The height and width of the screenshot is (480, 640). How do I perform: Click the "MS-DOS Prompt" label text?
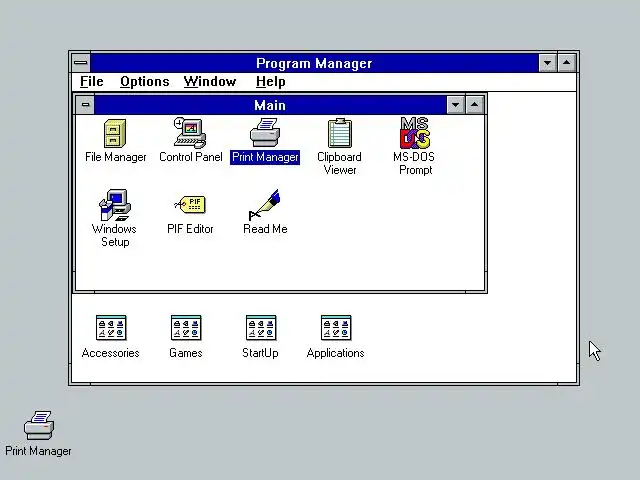(414, 163)
